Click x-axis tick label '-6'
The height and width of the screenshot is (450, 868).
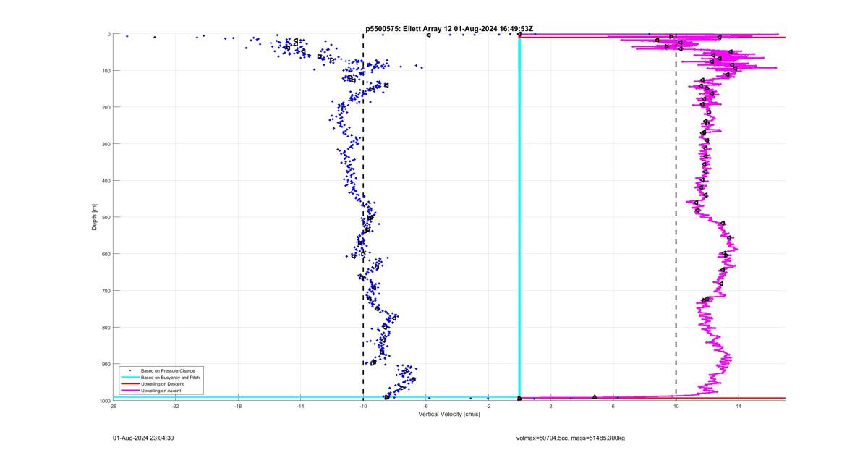coord(426,406)
